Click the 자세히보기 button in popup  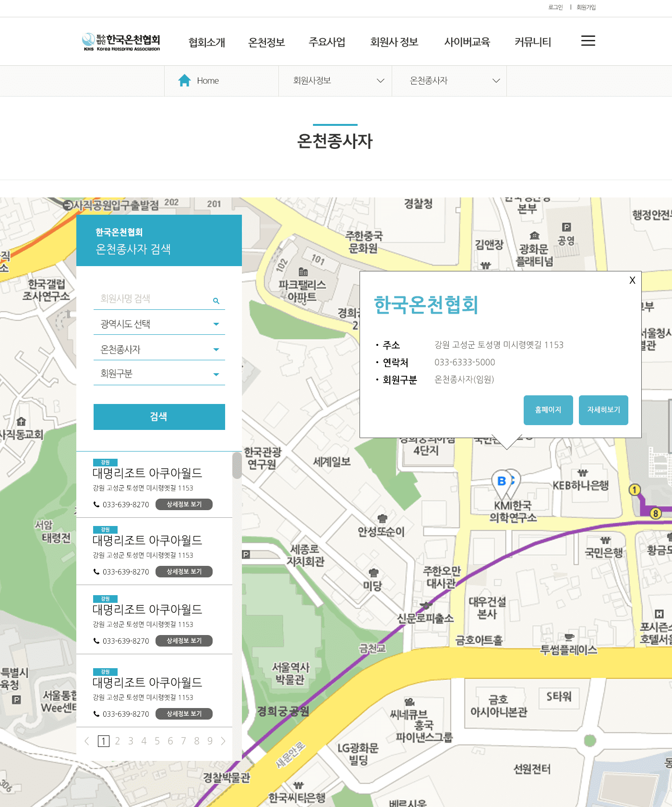coord(603,410)
